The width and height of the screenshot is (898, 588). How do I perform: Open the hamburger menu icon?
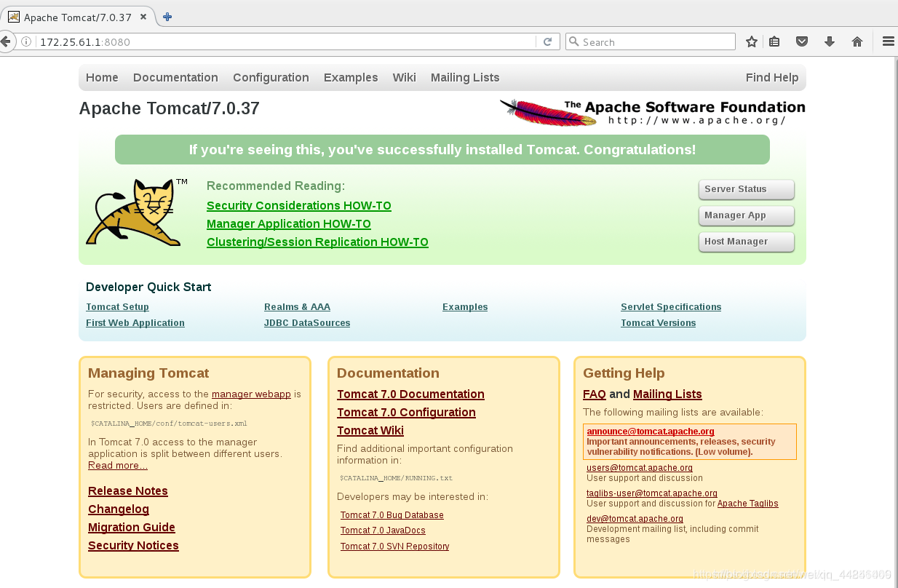[x=888, y=42]
